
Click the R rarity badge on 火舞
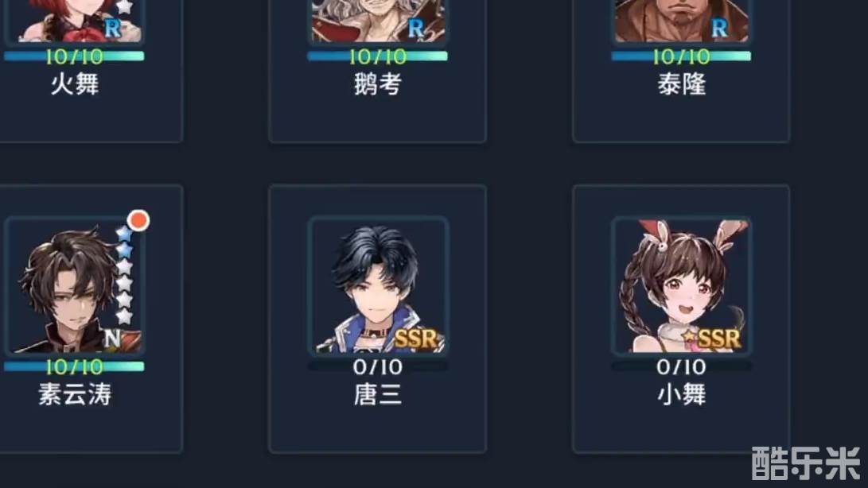point(113,29)
